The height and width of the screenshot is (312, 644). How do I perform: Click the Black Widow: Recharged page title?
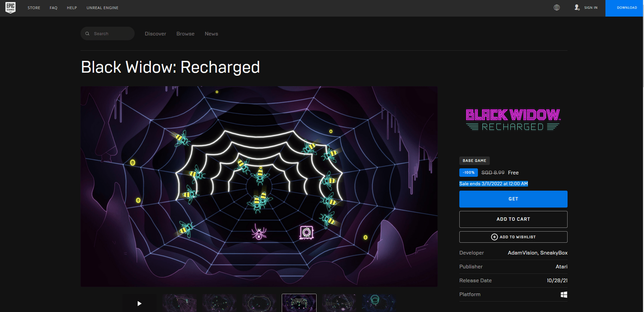coord(170,67)
